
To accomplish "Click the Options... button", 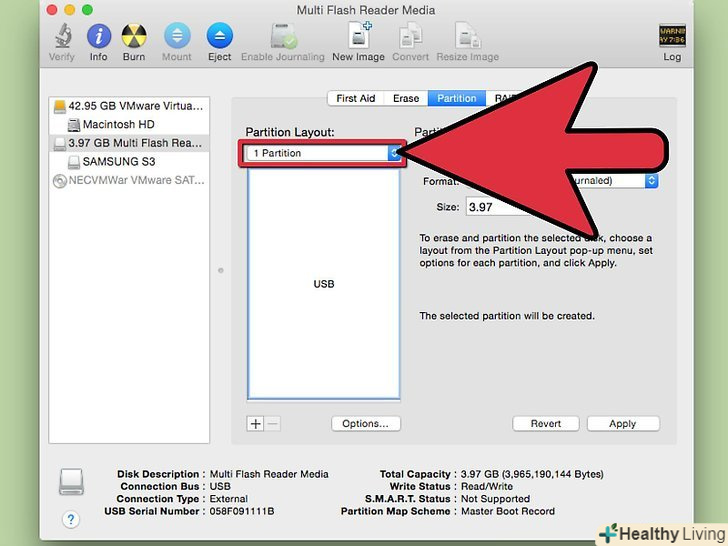I will coord(365,423).
